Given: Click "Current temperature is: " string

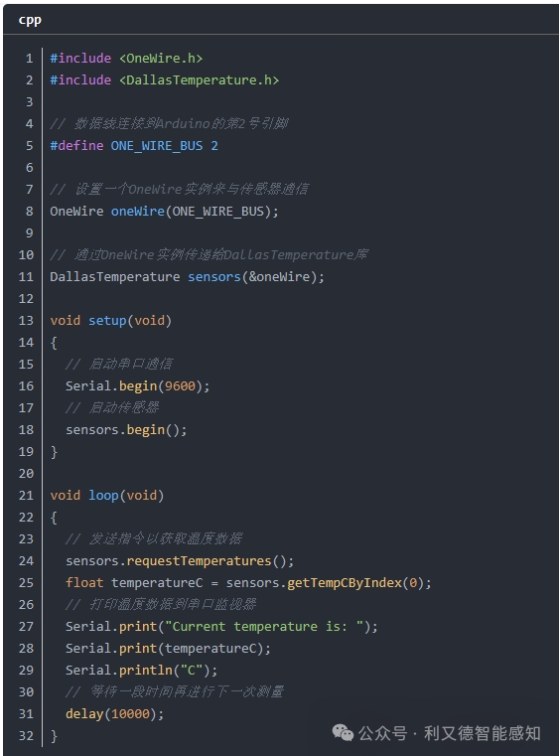Looking at the screenshot, I should tap(264, 626).
